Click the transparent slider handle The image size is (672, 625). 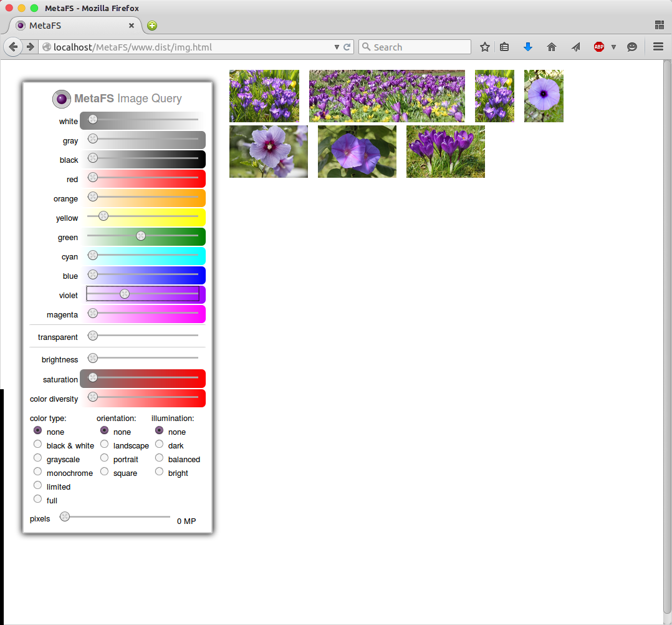pos(92,336)
